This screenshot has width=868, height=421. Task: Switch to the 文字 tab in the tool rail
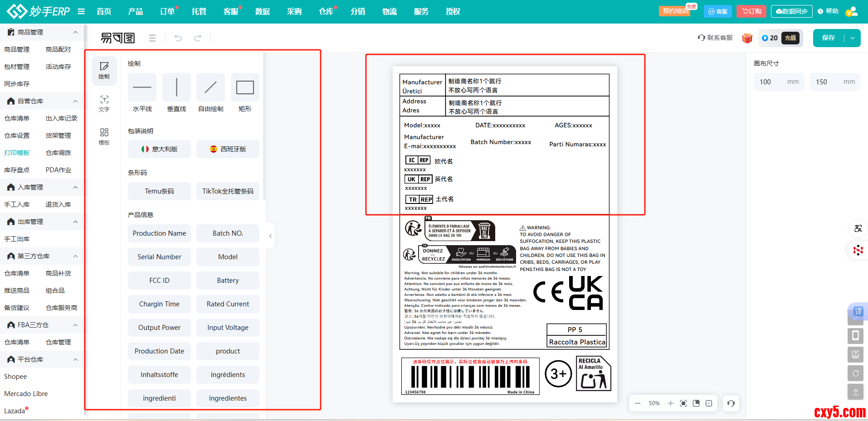click(104, 103)
